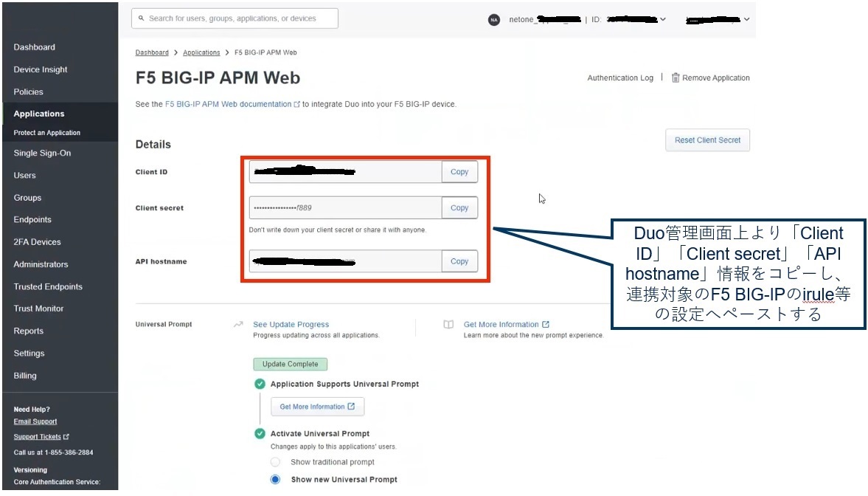868x496 pixels.
Task: Select Show new Universal Prompt radio button
Action: 275,479
